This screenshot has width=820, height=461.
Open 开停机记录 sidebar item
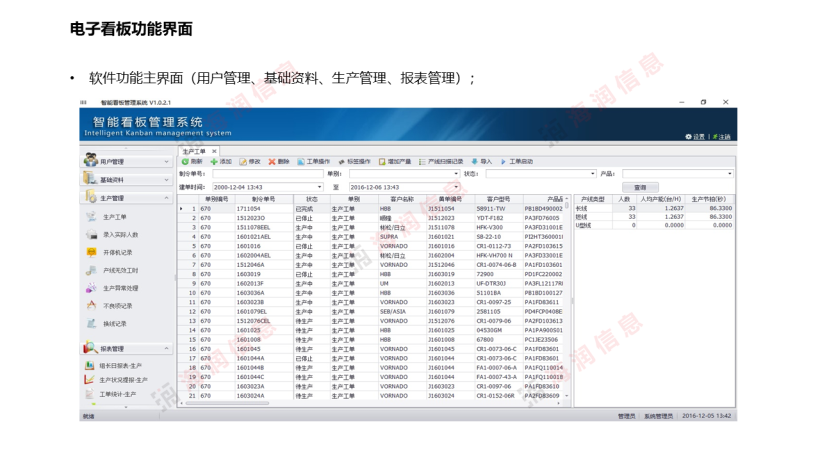click(x=118, y=252)
